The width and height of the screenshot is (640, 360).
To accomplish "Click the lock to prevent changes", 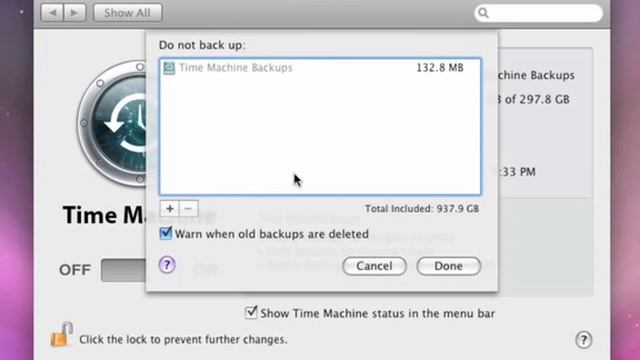I will (x=62, y=335).
